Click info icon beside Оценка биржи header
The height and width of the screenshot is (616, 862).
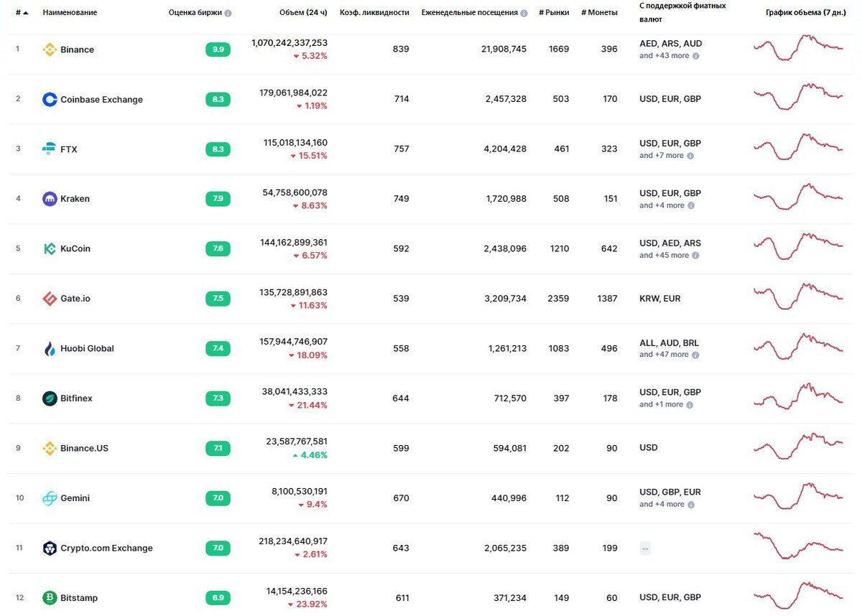tap(228, 13)
